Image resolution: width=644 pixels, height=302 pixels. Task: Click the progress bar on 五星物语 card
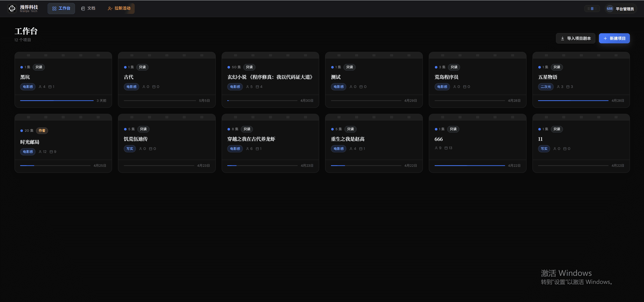coord(573,101)
